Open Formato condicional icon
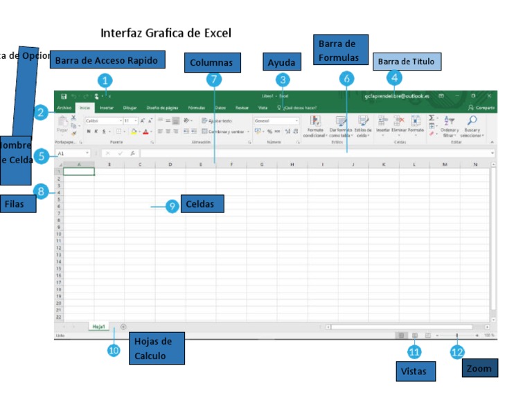Viewport: 532px width, 411px height. 315,121
